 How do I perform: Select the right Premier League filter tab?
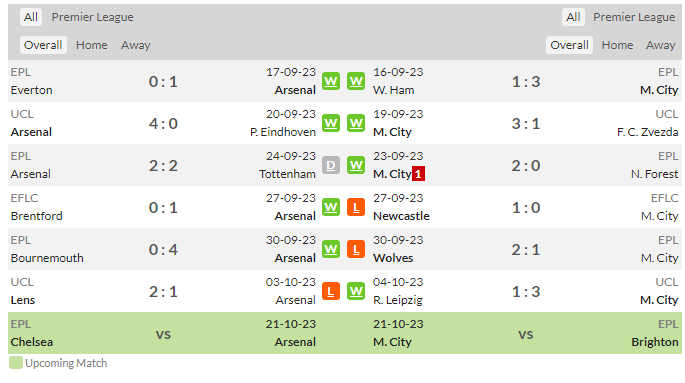tap(634, 17)
